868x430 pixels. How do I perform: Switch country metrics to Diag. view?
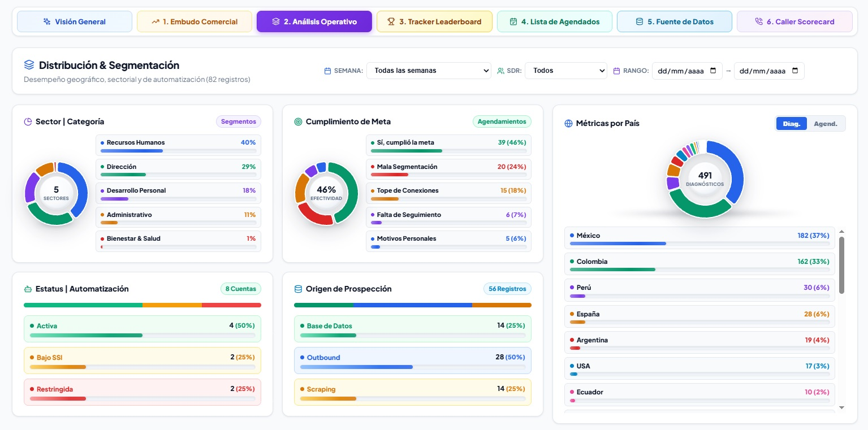tap(791, 124)
